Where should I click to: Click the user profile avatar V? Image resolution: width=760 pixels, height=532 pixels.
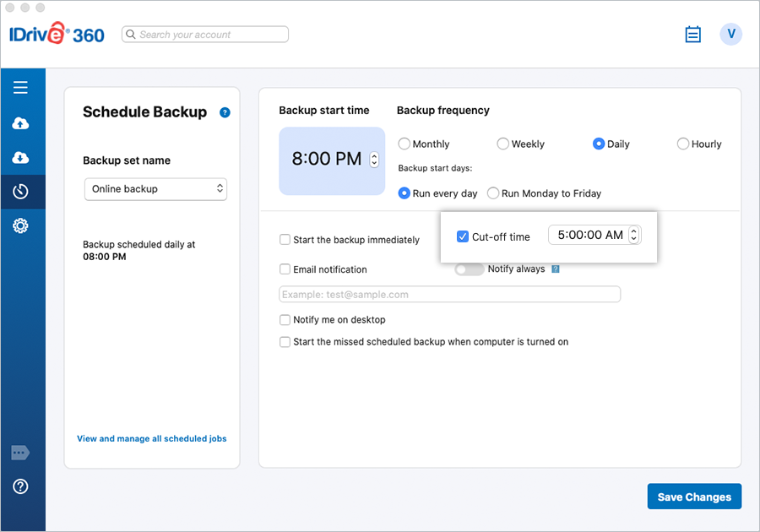(x=730, y=35)
